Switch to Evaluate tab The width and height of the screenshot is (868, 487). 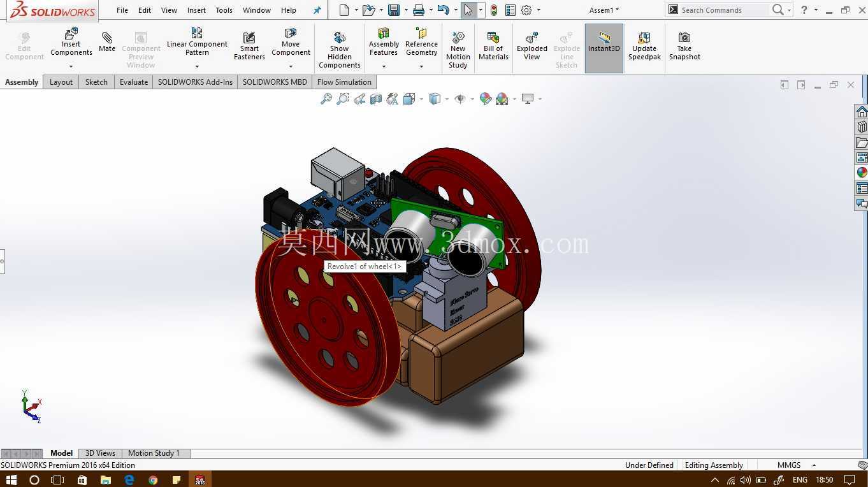[134, 82]
